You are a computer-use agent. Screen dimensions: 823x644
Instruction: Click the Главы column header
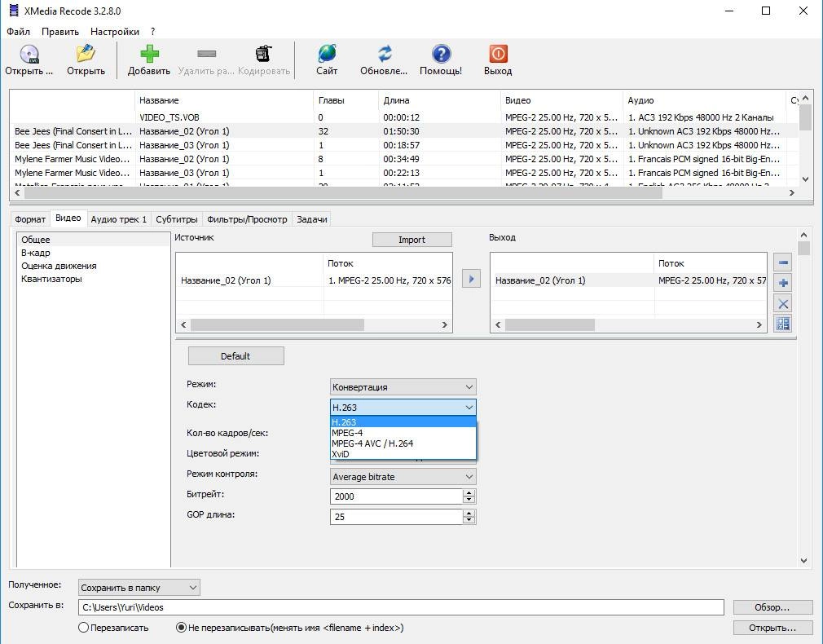(x=345, y=100)
